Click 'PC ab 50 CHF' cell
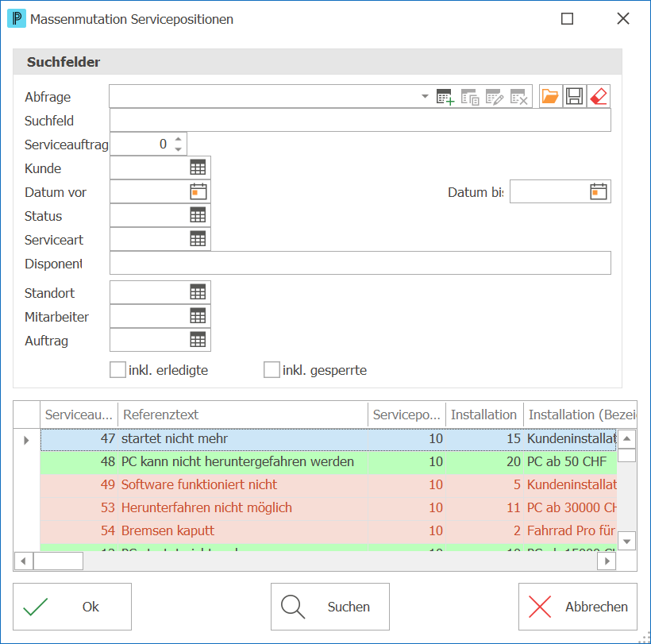 (x=571, y=462)
